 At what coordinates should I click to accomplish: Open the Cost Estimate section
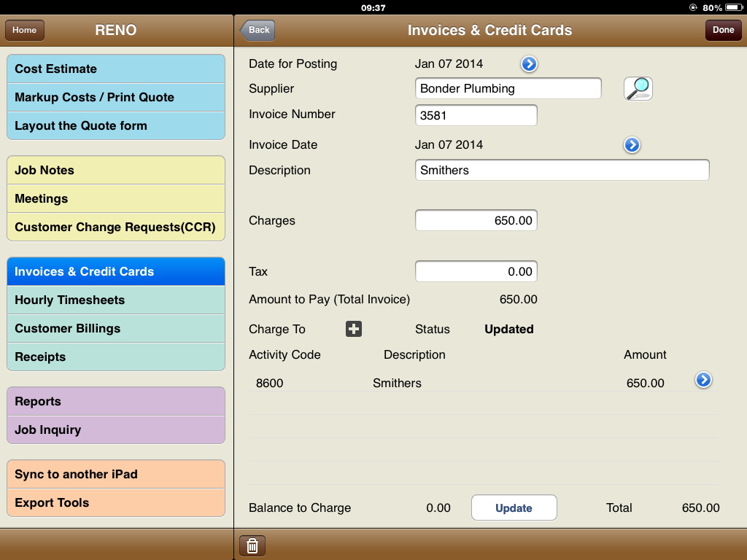(x=116, y=69)
